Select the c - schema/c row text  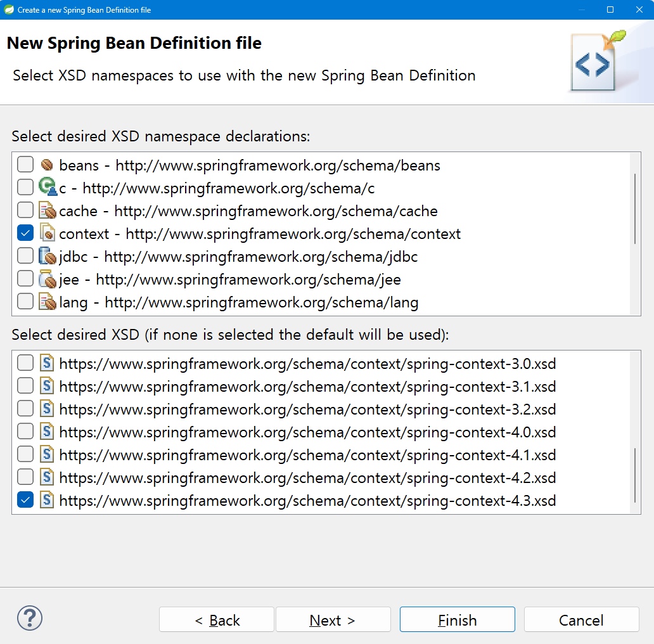[x=217, y=188]
